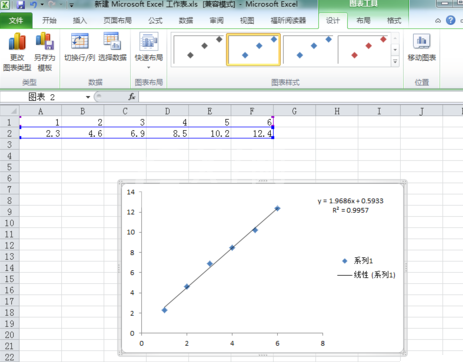The height and width of the screenshot is (362, 463).
Task: Click cell containing 12.4
Action: tap(252, 133)
